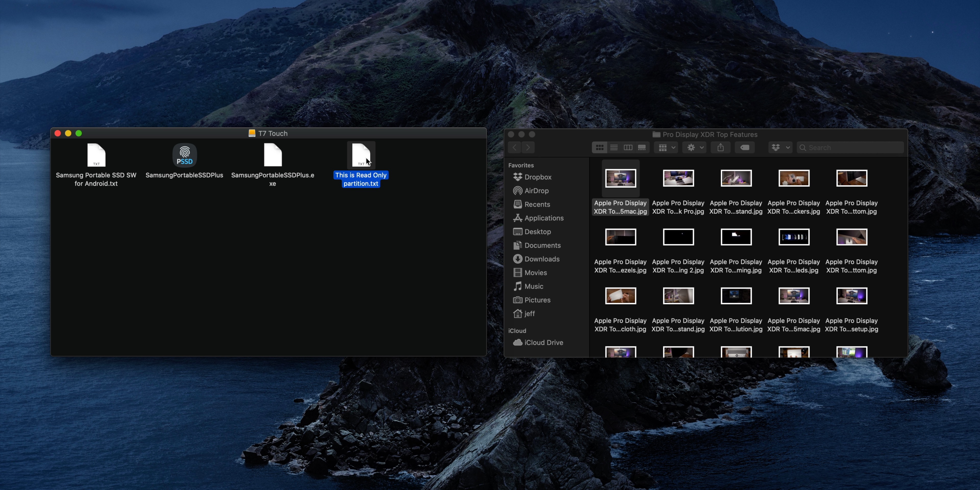Click the Share toolbar icon

coord(720,148)
